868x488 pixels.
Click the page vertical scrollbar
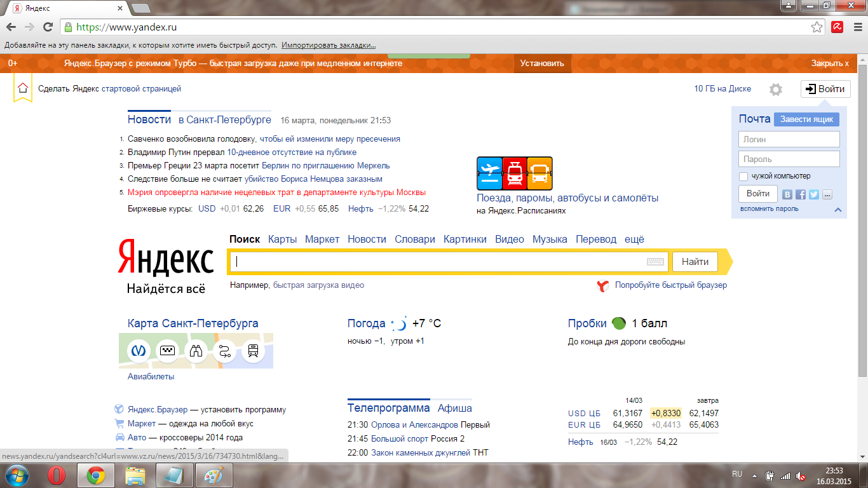coord(862,219)
